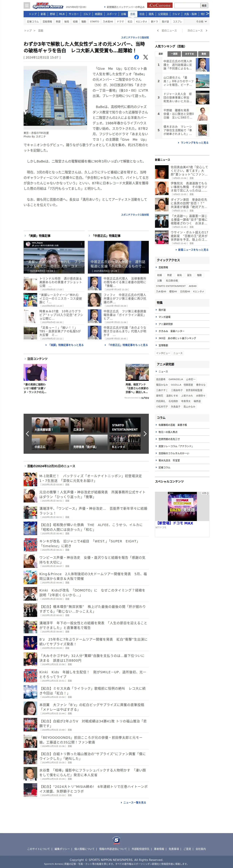Switch ranking to 一週間 tab
This screenshot has width=233, height=868.
(174, 54)
